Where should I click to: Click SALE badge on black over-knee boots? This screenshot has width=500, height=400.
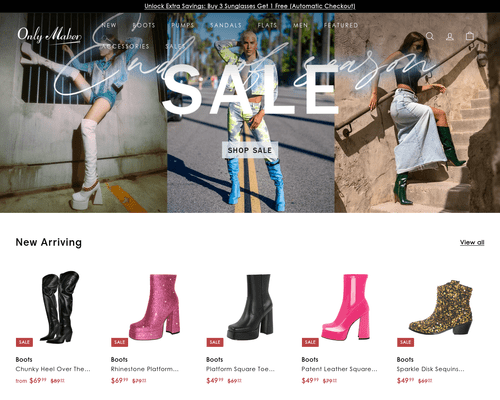(x=24, y=342)
